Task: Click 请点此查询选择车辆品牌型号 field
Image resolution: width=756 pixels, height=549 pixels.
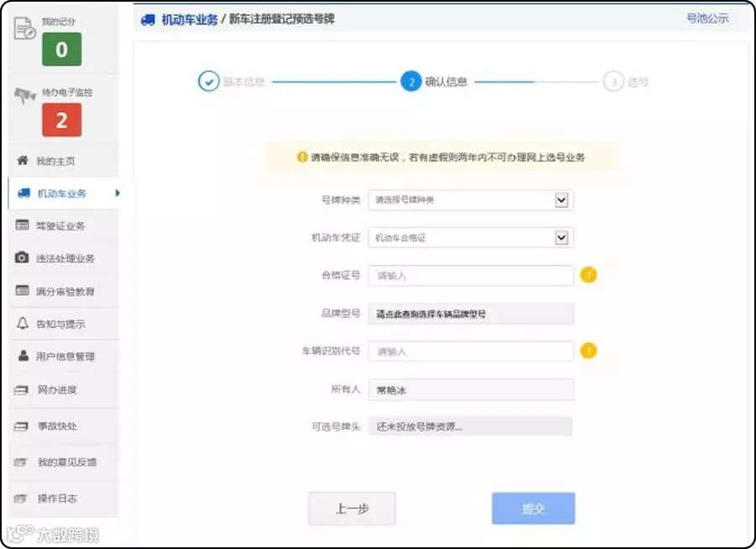Action: [470, 314]
